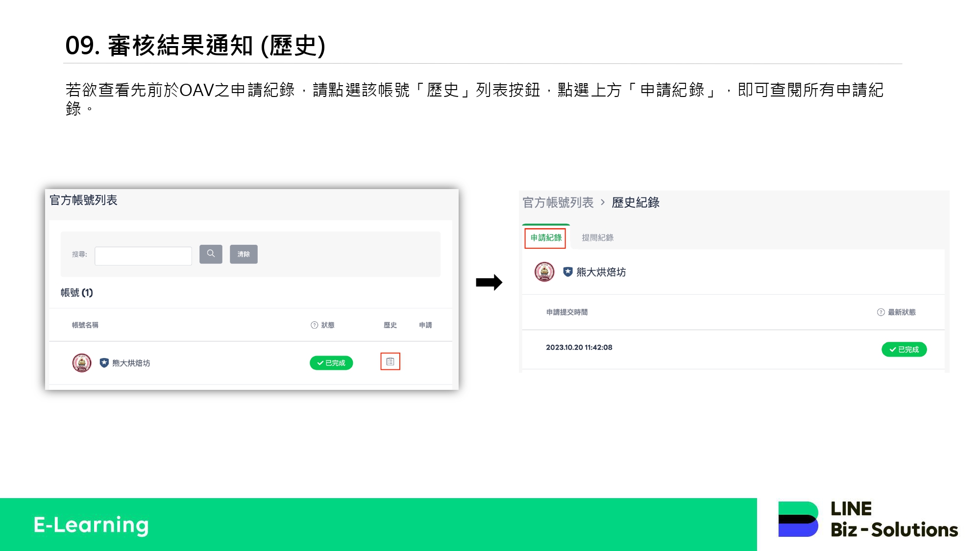The image size is (980, 551).
Task: Click verified shield badge in account row
Action: point(104,363)
